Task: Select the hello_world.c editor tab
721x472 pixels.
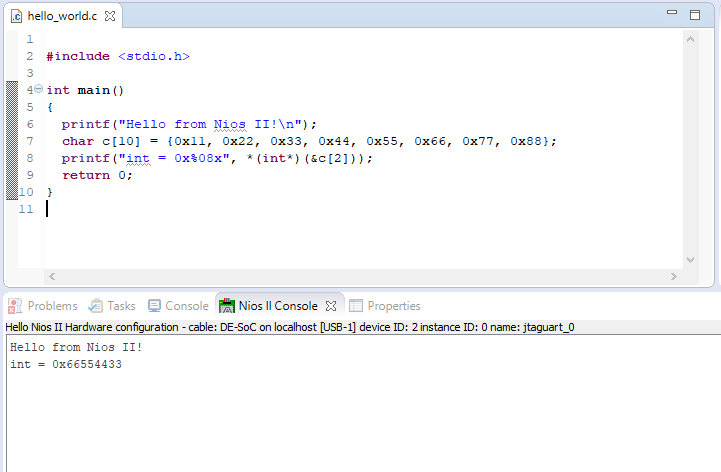Action: coord(62,16)
